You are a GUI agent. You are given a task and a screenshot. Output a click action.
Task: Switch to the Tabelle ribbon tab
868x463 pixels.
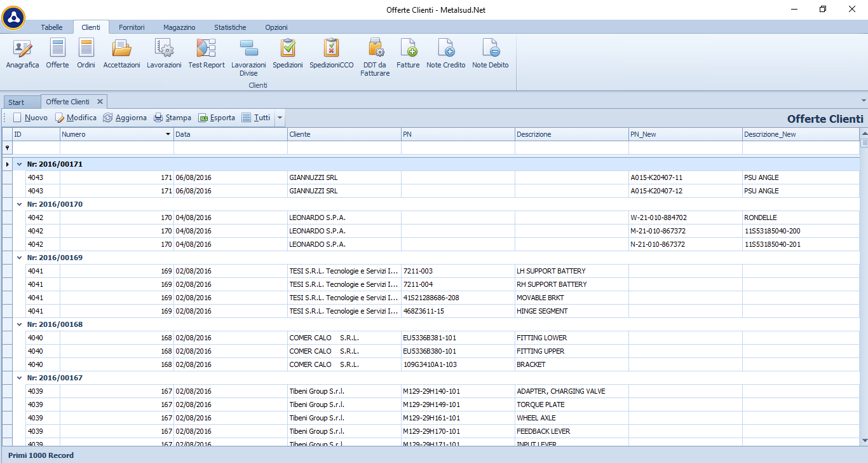tap(51, 27)
